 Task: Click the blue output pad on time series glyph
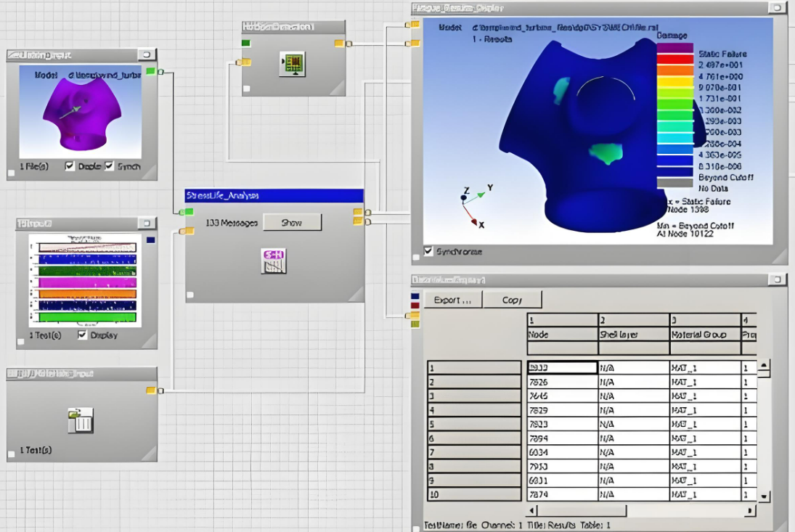tap(150, 240)
